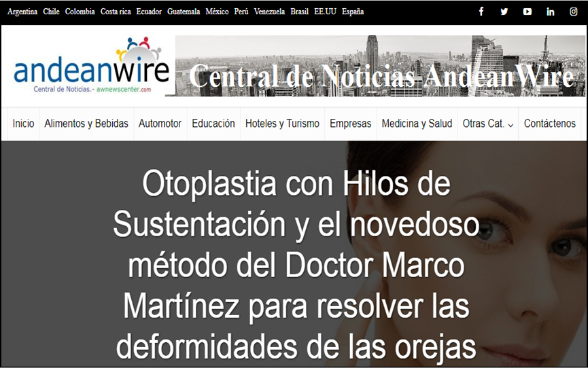Image resolution: width=588 pixels, height=368 pixels.
Task: Open the Perú country link
Action: (x=241, y=12)
